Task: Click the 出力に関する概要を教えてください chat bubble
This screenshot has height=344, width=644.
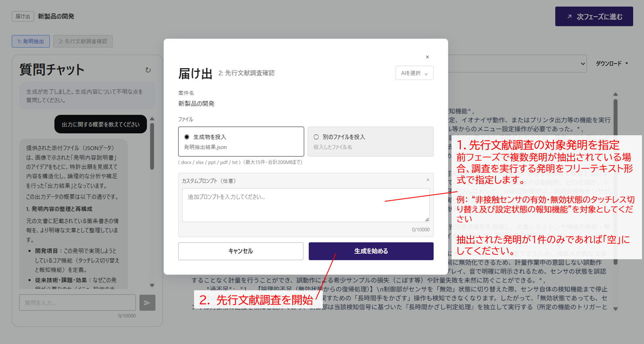Action: [100, 124]
